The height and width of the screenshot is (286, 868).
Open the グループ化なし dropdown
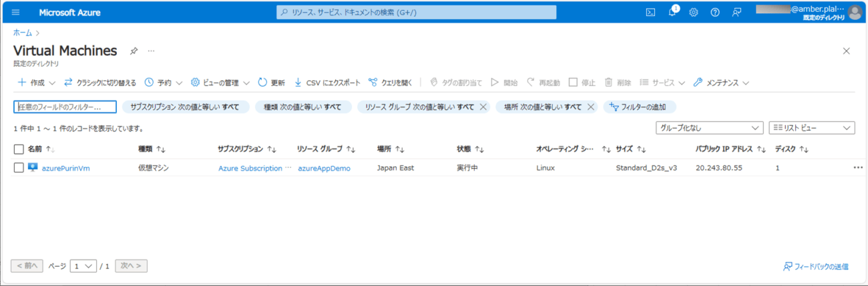pyautogui.click(x=708, y=127)
